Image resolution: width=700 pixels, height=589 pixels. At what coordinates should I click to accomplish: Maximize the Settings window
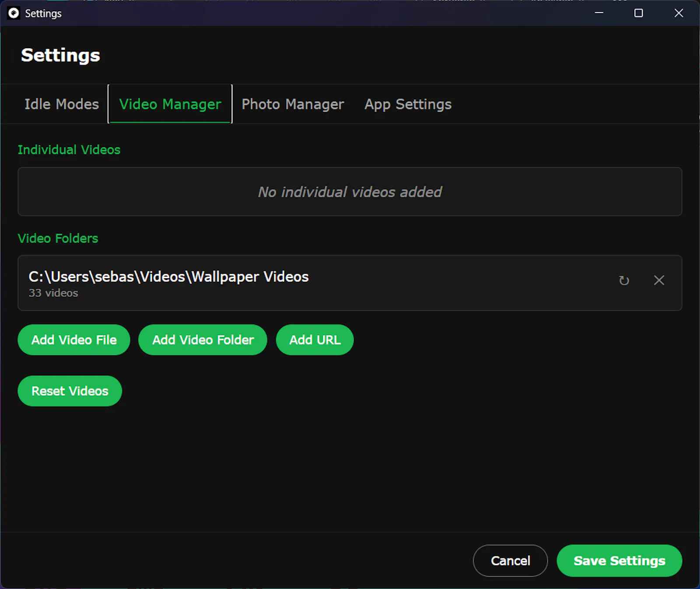[x=639, y=13]
